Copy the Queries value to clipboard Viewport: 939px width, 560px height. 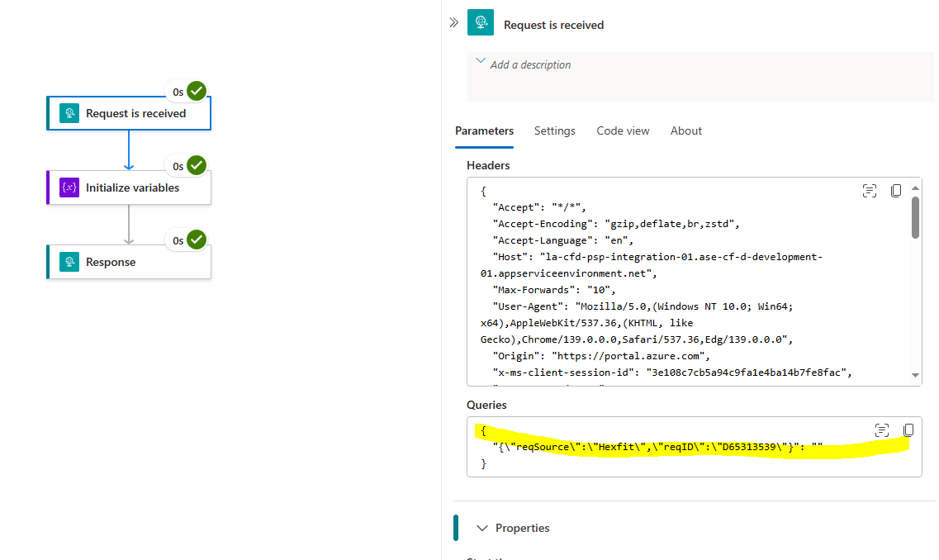click(x=908, y=429)
